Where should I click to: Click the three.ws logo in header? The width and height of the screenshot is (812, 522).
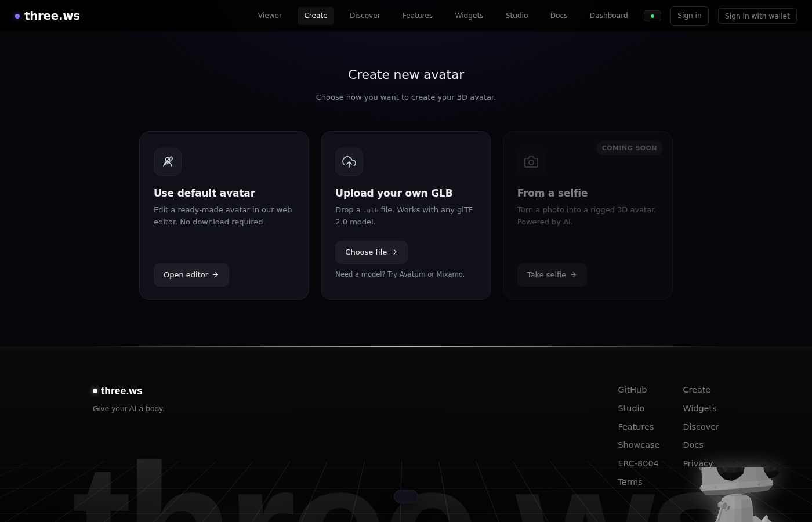tap(48, 16)
